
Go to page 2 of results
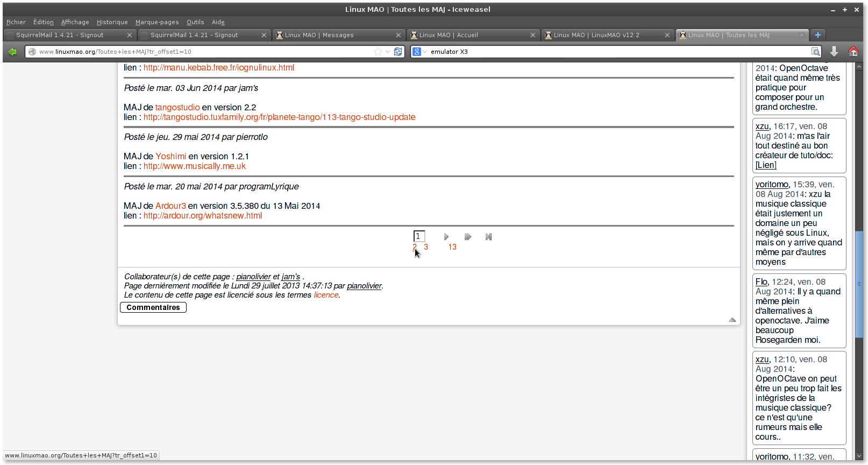(415, 247)
